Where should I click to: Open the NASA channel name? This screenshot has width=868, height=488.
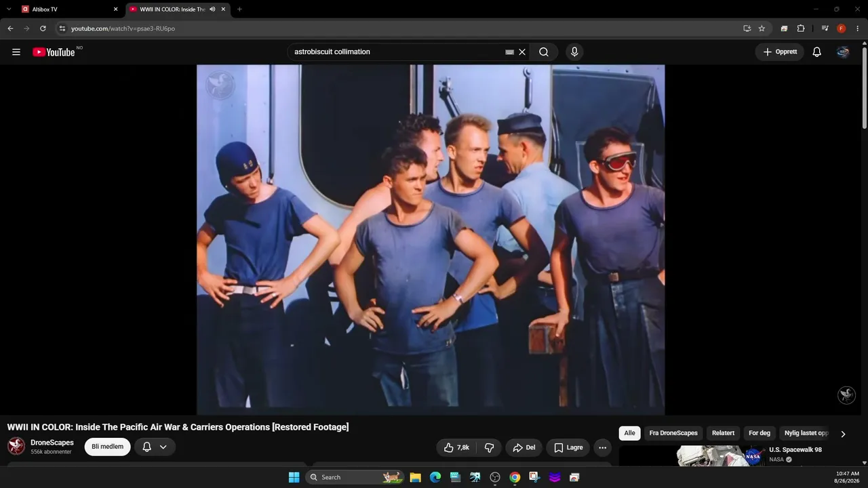[x=776, y=460]
